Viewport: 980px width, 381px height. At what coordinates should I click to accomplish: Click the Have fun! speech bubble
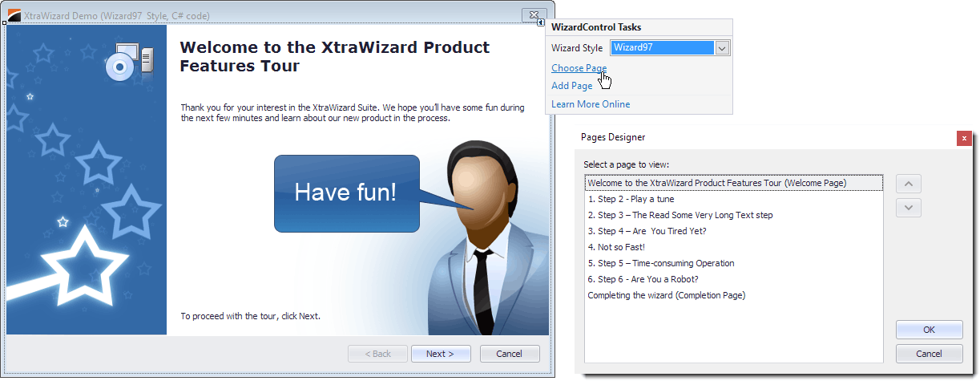click(x=346, y=193)
